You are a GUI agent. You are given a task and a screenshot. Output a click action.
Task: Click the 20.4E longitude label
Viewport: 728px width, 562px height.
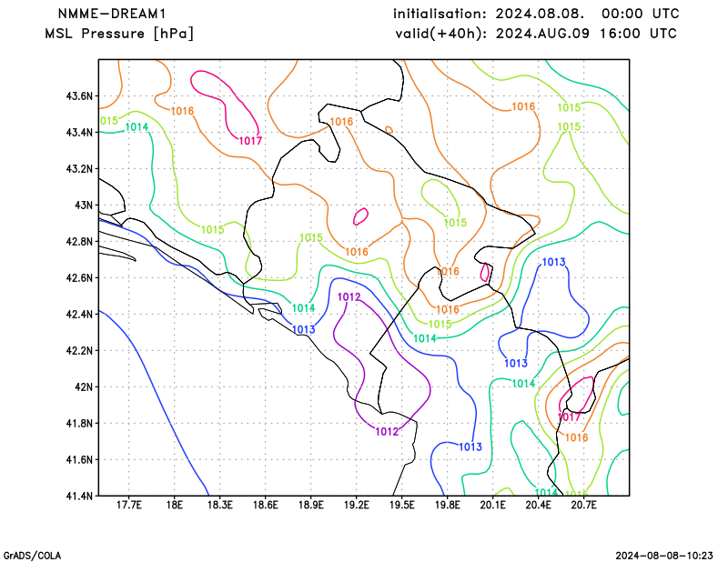point(538,505)
